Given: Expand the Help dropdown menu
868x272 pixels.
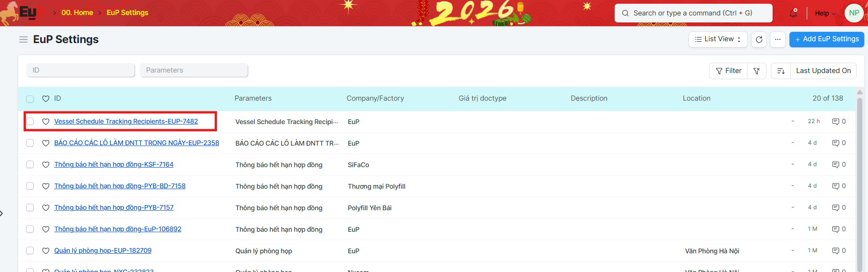Looking at the screenshot, I should [825, 13].
